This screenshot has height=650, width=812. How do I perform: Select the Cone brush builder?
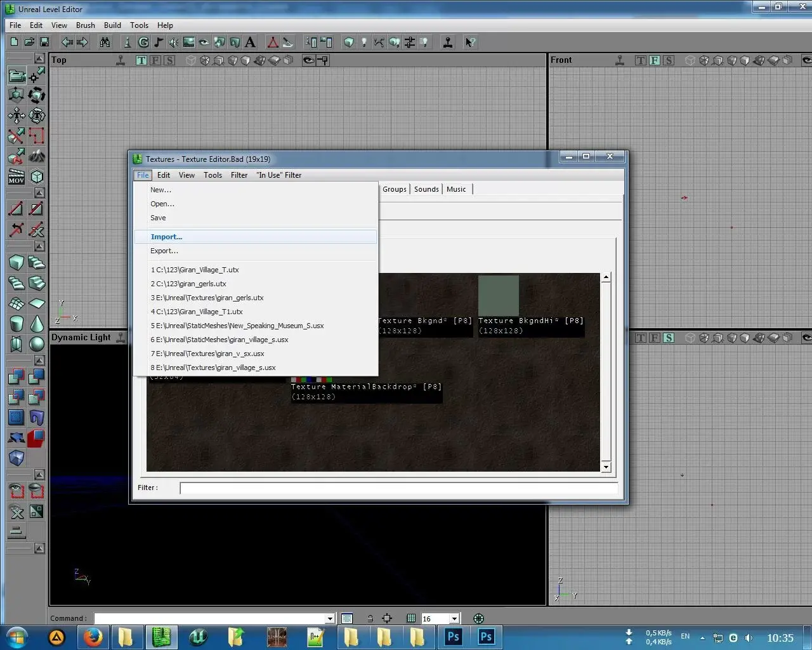click(x=37, y=324)
